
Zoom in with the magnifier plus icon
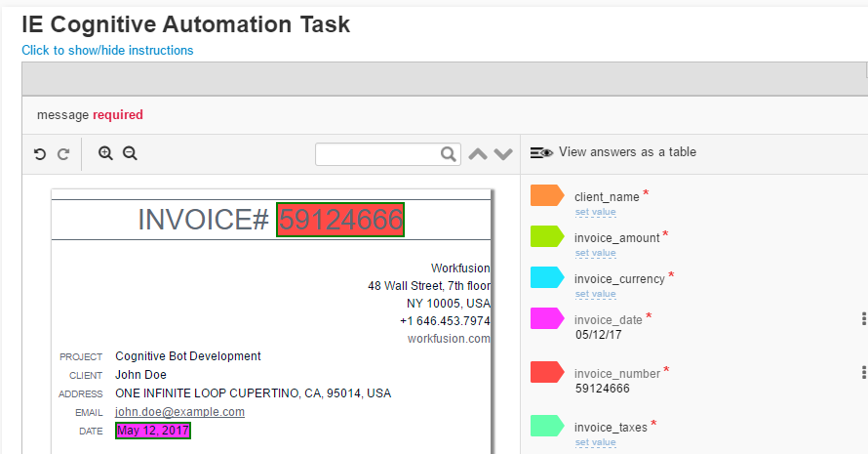tap(105, 153)
